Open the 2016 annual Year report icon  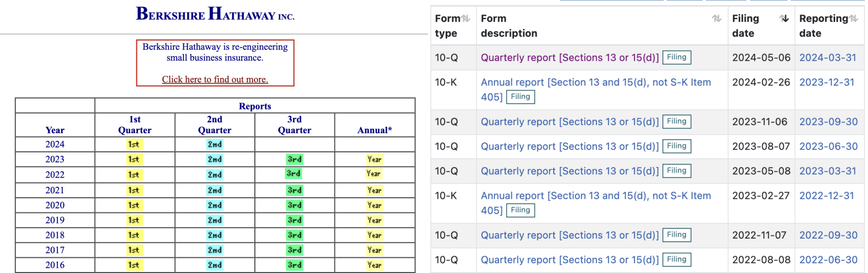pyautogui.click(x=374, y=265)
